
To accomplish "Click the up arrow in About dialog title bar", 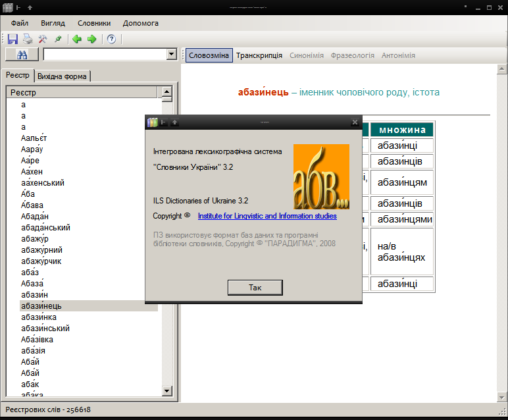I will (174, 122).
